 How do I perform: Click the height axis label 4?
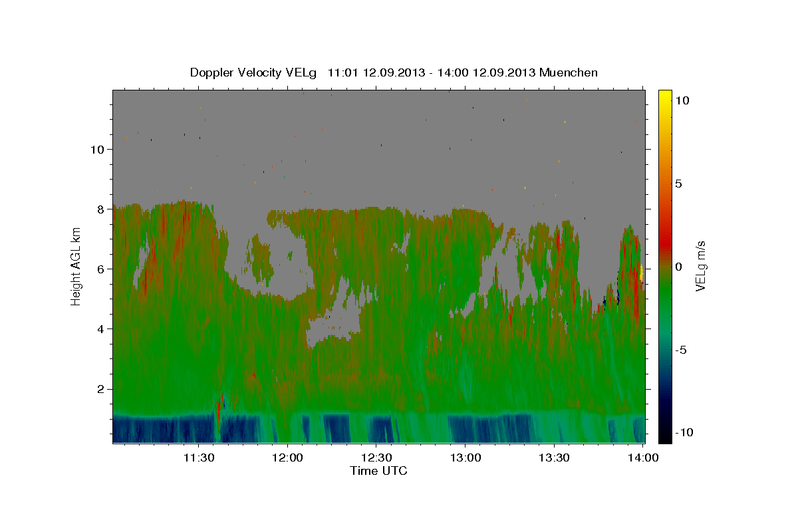click(99, 329)
